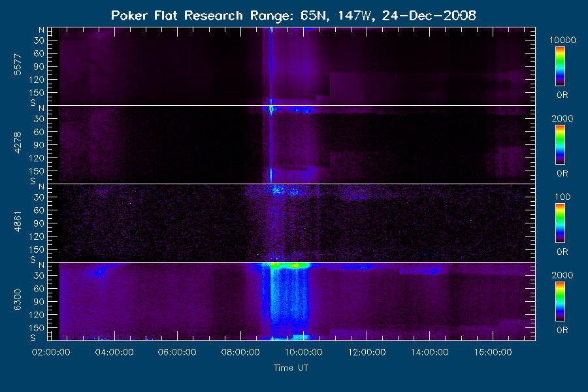
Task: Click the 120 tick label of the 5577 panel
Action: [x=37, y=80]
